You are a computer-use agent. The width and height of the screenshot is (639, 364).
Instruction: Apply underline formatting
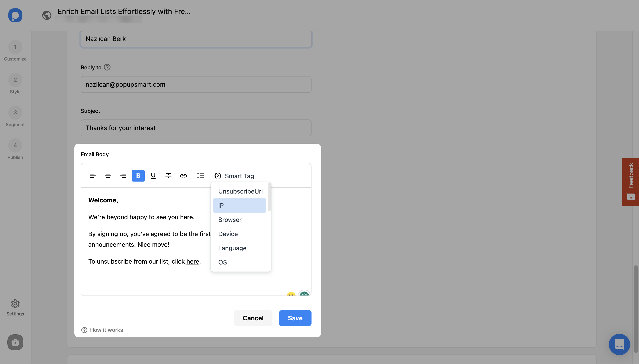(x=153, y=176)
